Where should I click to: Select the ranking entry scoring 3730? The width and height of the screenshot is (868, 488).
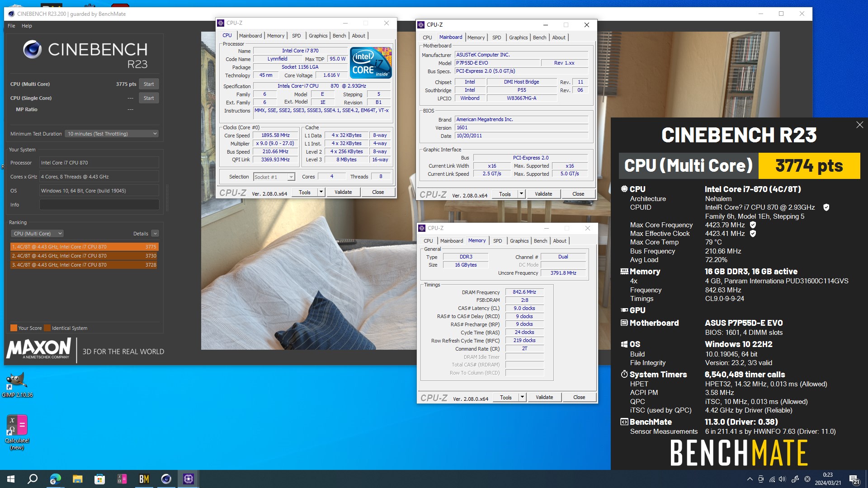(x=84, y=256)
